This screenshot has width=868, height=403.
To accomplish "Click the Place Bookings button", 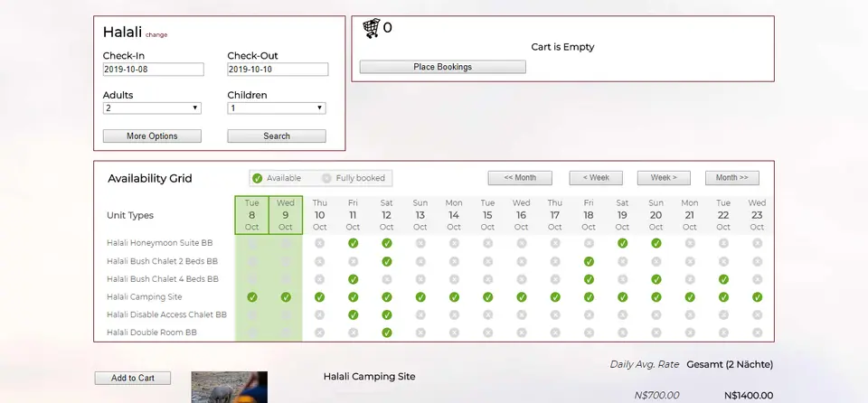I will [443, 67].
